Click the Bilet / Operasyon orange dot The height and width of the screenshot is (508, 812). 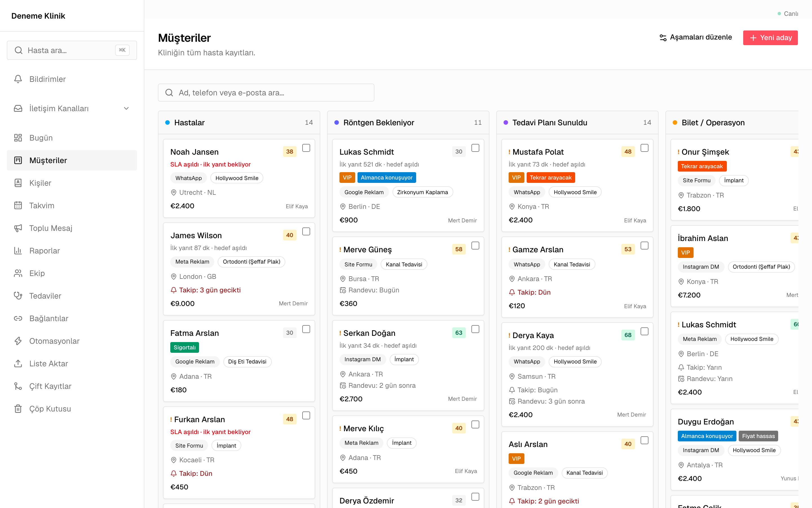675,123
